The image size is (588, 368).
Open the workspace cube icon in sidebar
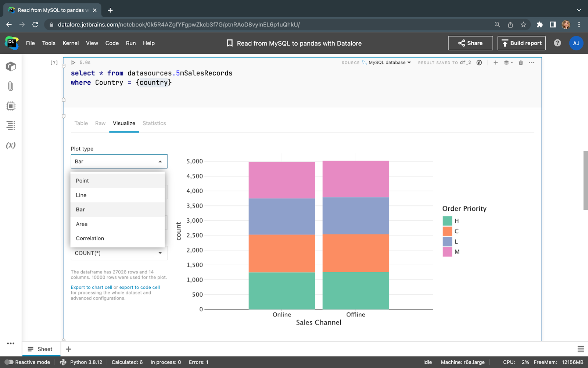(x=11, y=67)
